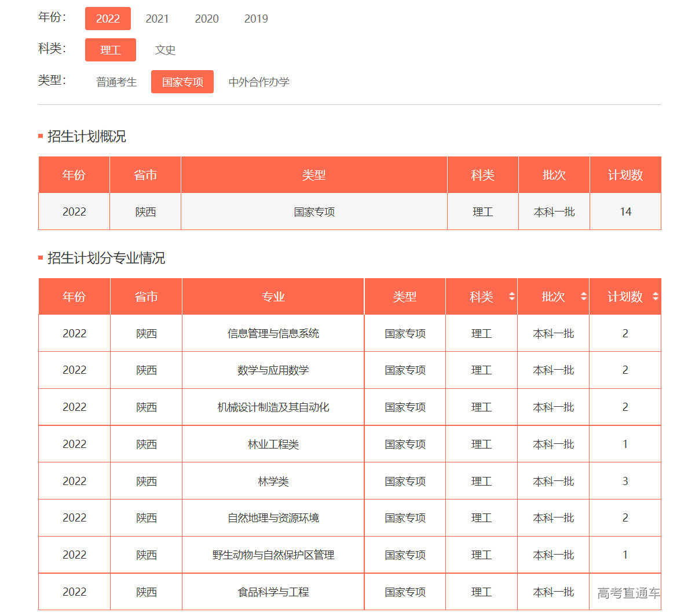Toggle the 理工 category button
677x616 pixels.
coord(111,50)
